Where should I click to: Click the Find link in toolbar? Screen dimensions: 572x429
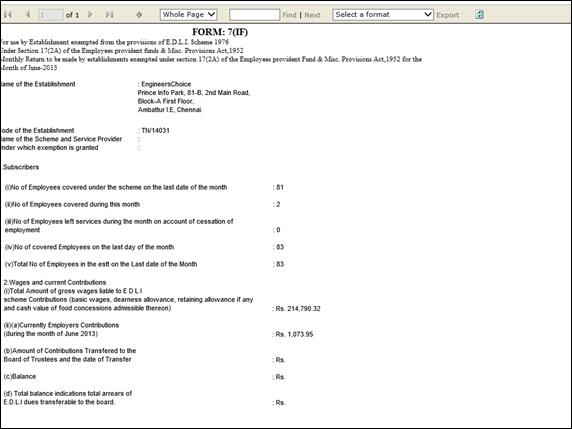(289, 15)
